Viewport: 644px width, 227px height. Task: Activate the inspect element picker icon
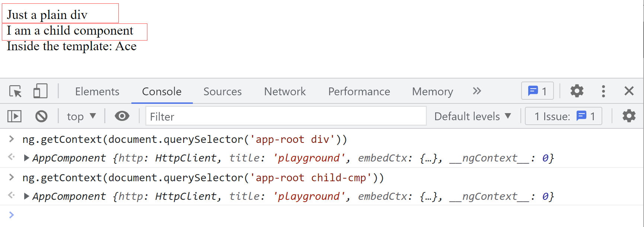(x=15, y=91)
